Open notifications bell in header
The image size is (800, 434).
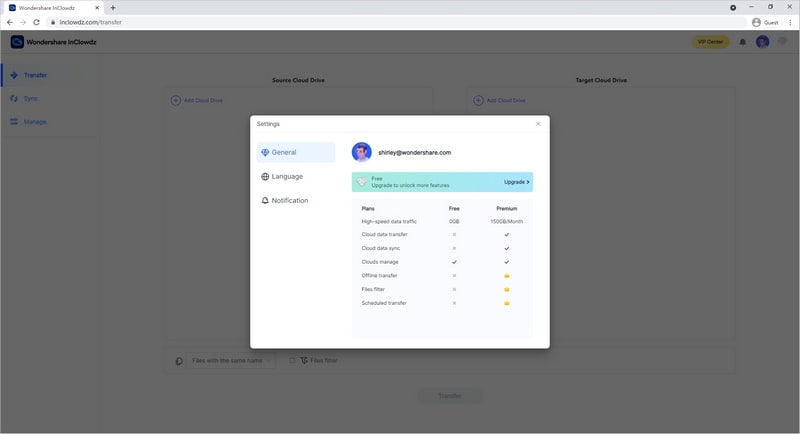[742, 42]
